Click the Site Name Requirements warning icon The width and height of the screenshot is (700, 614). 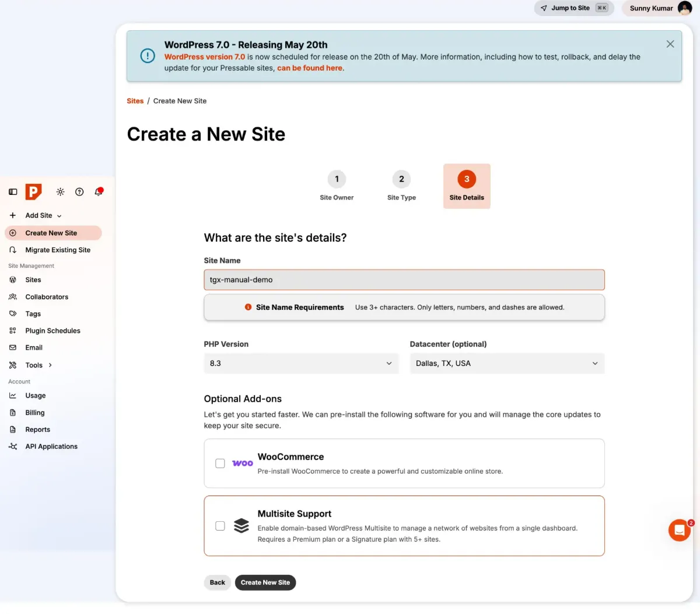(x=249, y=307)
